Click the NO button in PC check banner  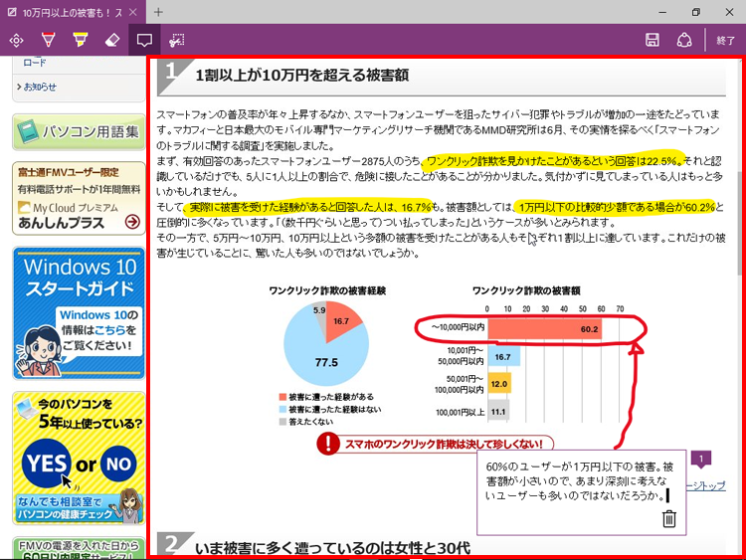[x=117, y=464]
